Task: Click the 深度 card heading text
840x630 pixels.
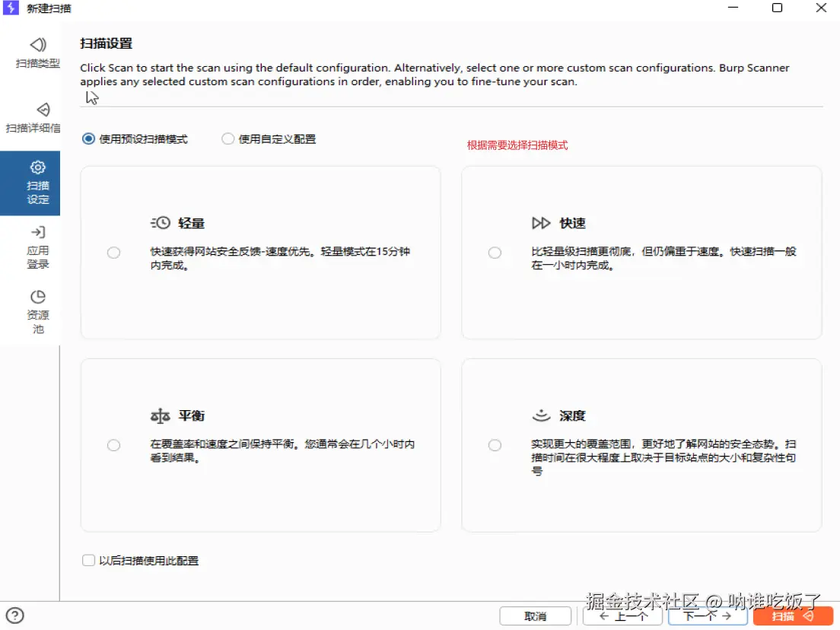Action: [572, 415]
